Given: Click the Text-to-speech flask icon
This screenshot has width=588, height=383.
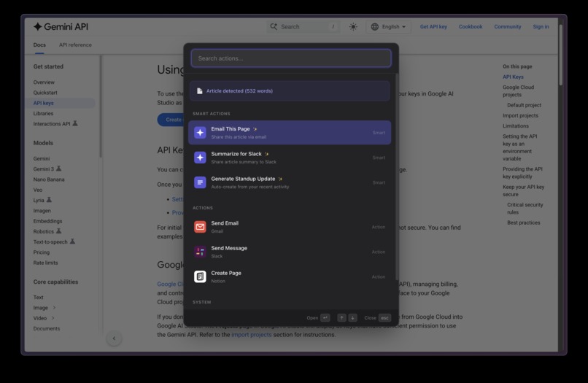Looking at the screenshot, I should pyautogui.click(x=72, y=241).
